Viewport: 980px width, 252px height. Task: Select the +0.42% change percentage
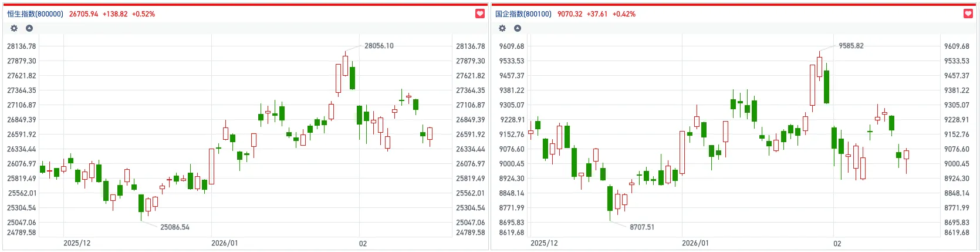pos(624,14)
